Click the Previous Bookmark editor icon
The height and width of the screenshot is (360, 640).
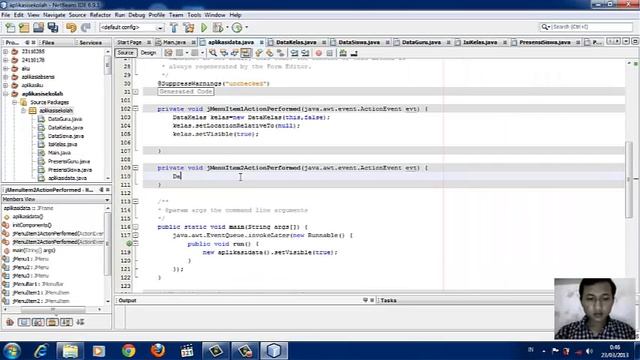click(259, 53)
